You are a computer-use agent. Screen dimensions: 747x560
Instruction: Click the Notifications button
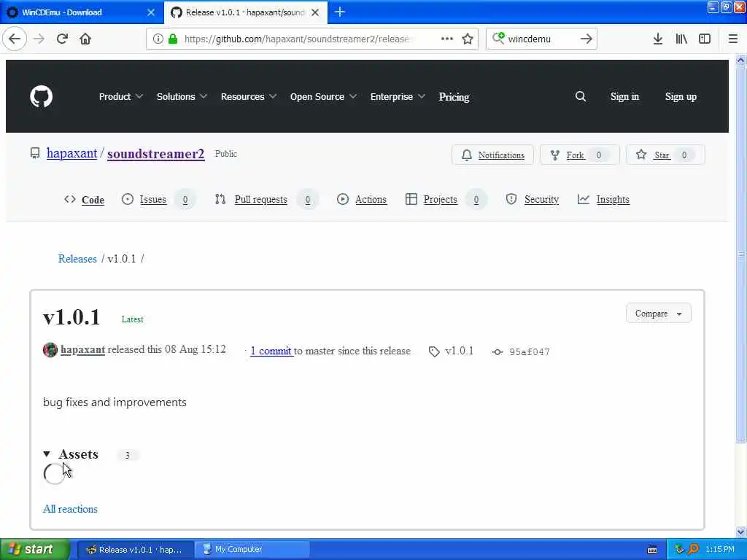coord(492,155)
